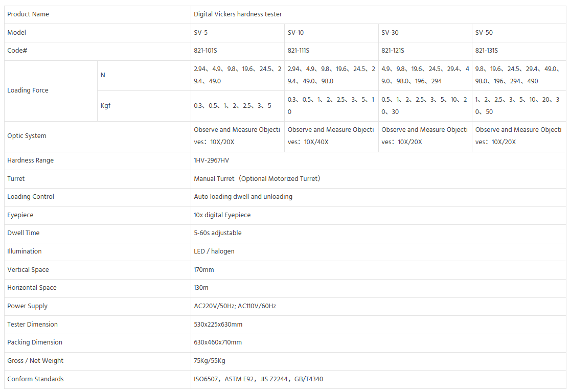
Task: Click the SV-5 model cell
Action: coord(201,33)
